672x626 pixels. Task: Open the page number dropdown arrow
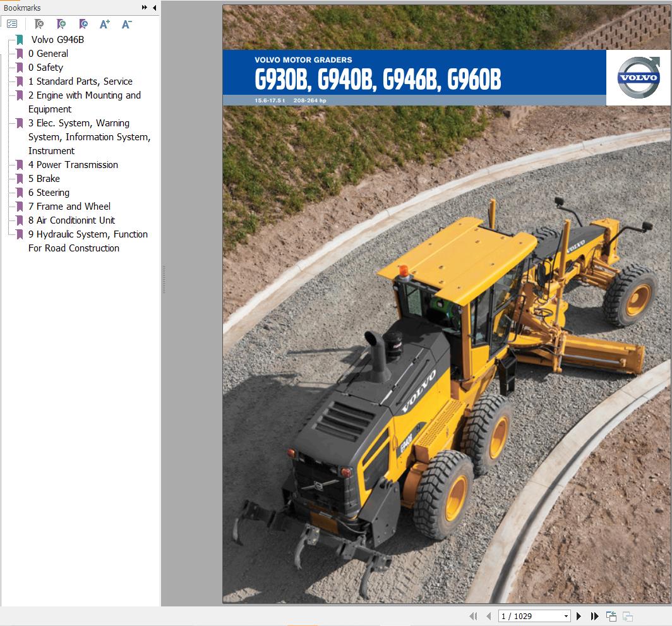pyautogui.click(x=566, y=616)
